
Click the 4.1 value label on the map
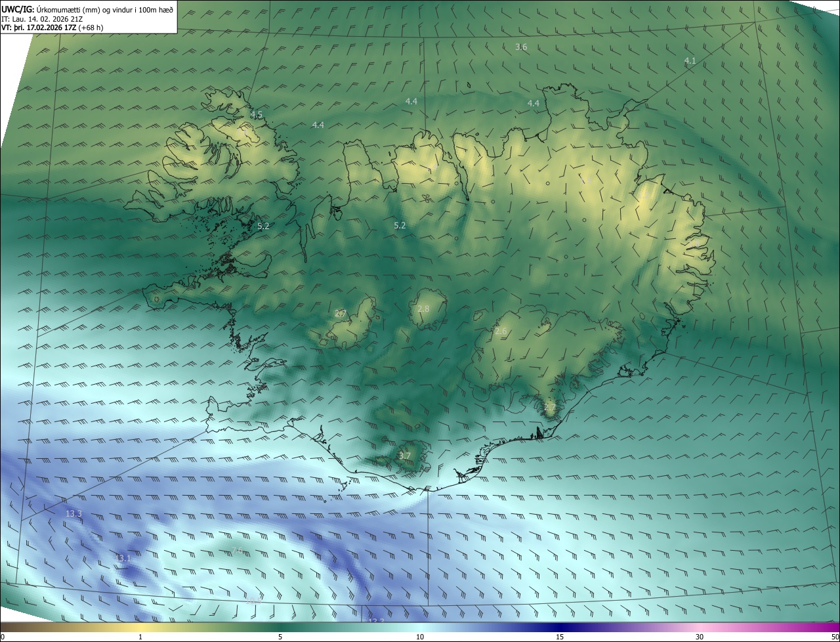(x=690, y=60)
